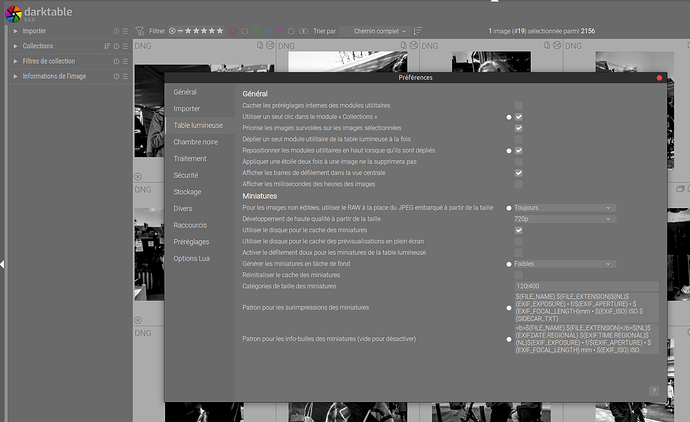Open the Chemin complet sort dropdown

(x=379, y=31)
